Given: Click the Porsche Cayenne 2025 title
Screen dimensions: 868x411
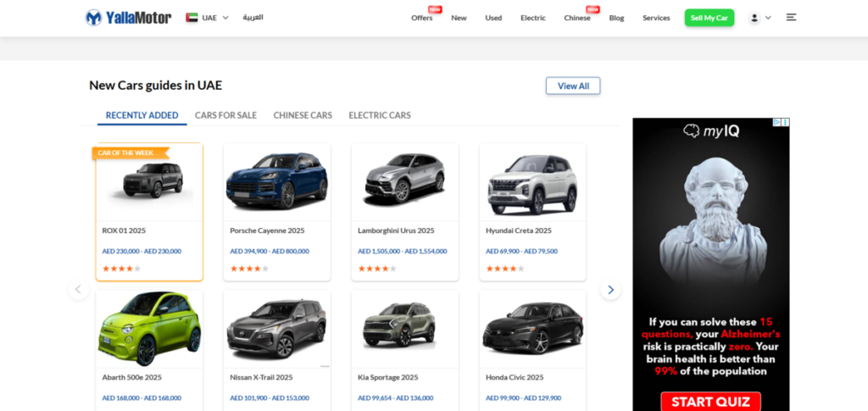Looking at the screenshot, I should [x=267, y=230].
